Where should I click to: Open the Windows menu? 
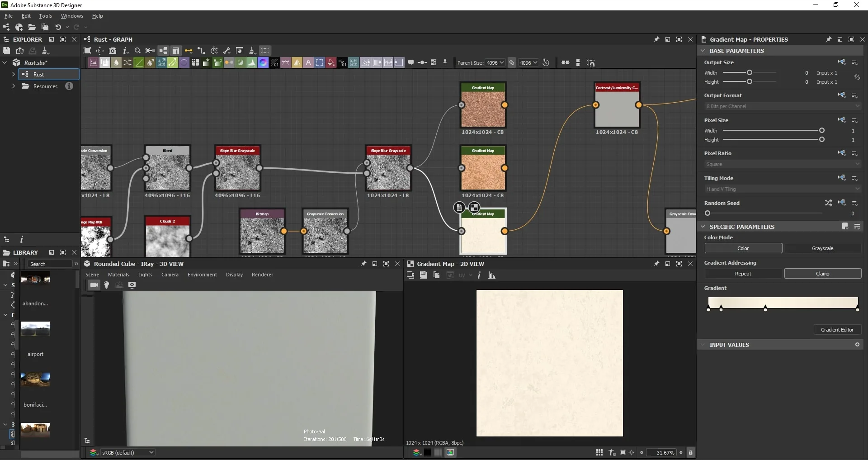click(x=72, y=16)
